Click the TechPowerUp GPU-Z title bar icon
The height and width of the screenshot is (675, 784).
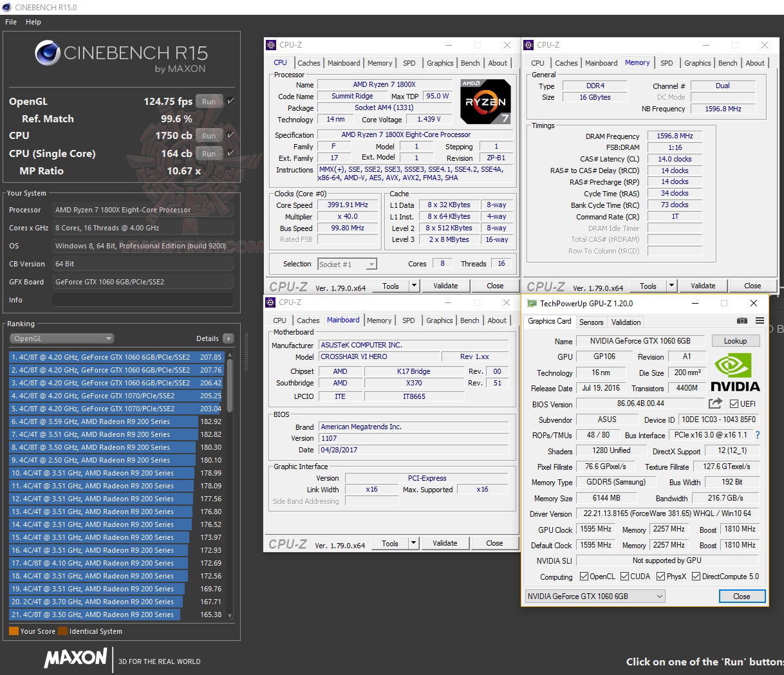coord(532,303)
